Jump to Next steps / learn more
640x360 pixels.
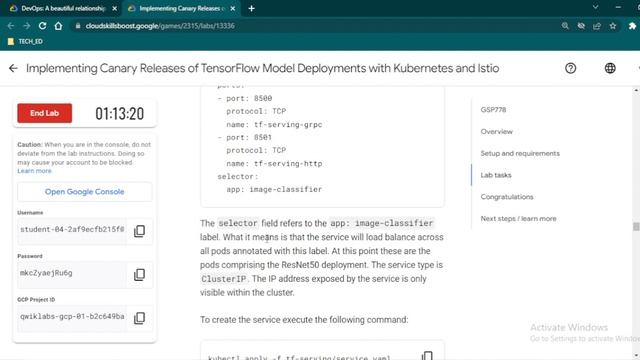click(x=518, y=218)
